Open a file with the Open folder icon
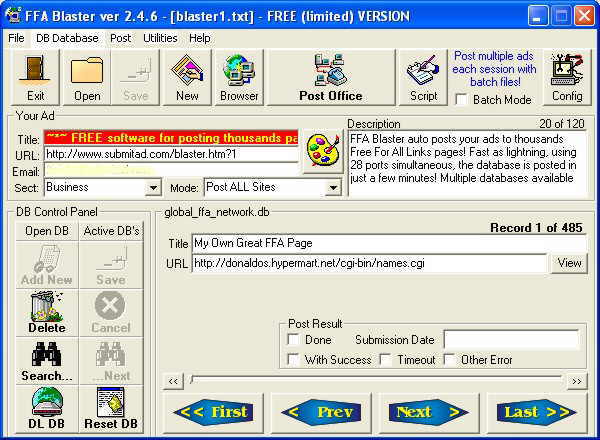The image size is (600, 440). point(87,77)
